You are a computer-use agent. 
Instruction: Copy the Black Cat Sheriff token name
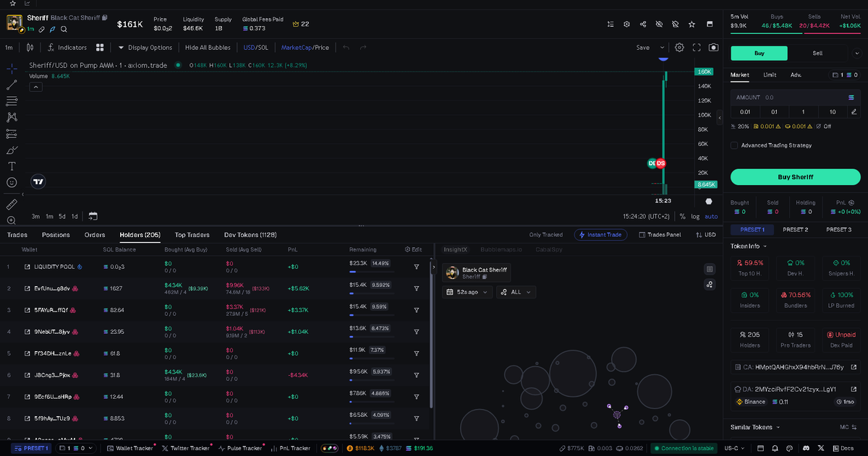[106, 17]
